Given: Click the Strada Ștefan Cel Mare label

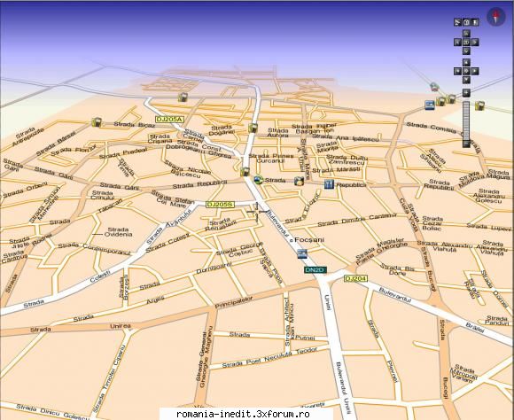Looking at the screenshot, I should [x=173, y=198].
